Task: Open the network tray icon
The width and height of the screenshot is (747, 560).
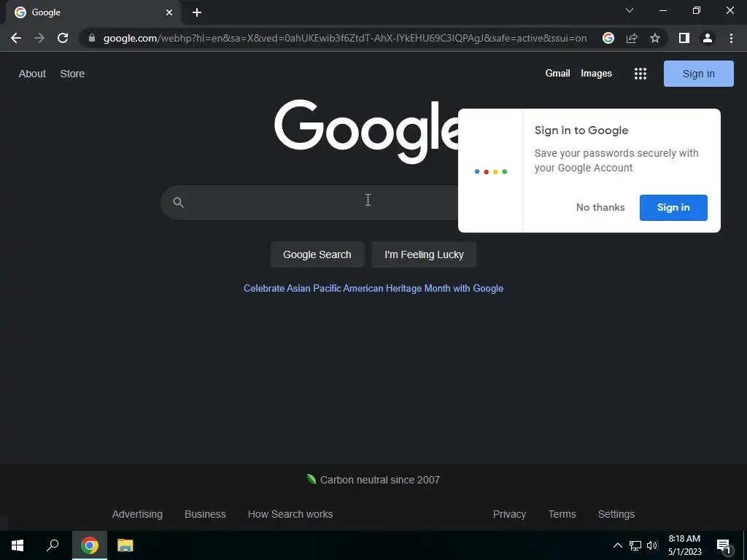Action: tap(635, 545)
